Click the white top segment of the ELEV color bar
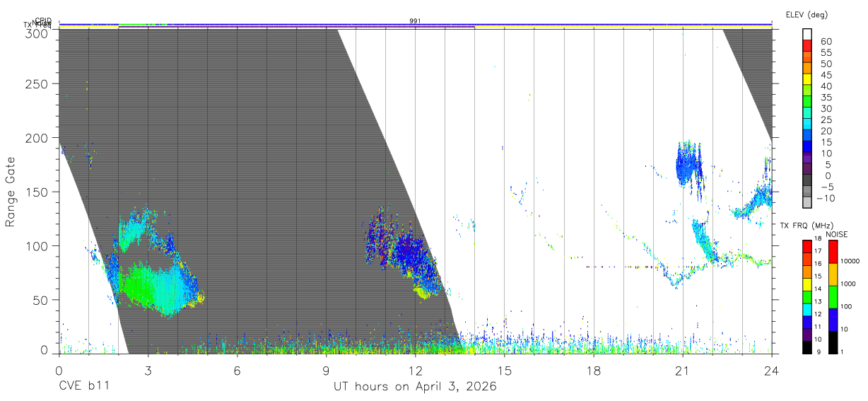Viewport: 868px width, 401px height. [807, 34]
